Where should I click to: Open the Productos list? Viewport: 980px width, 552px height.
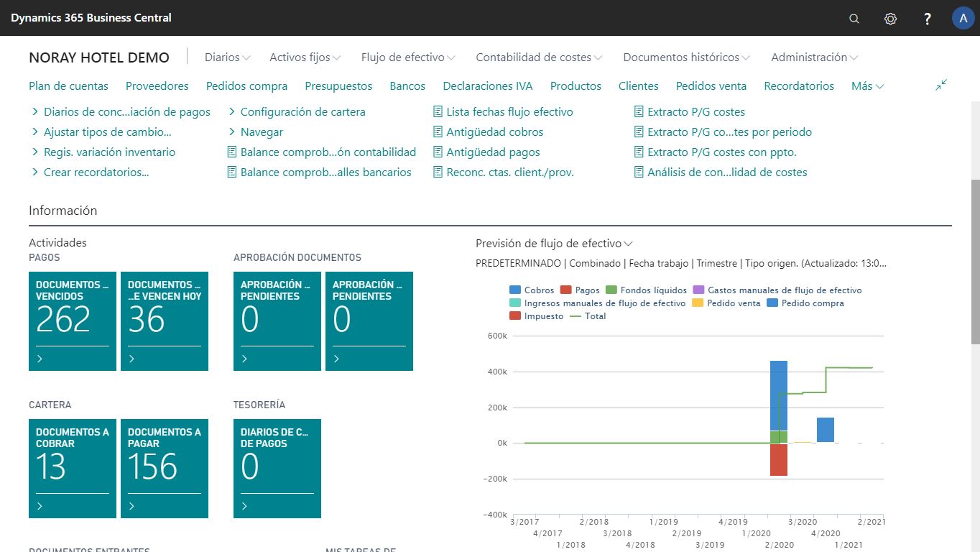pos(575,86)
